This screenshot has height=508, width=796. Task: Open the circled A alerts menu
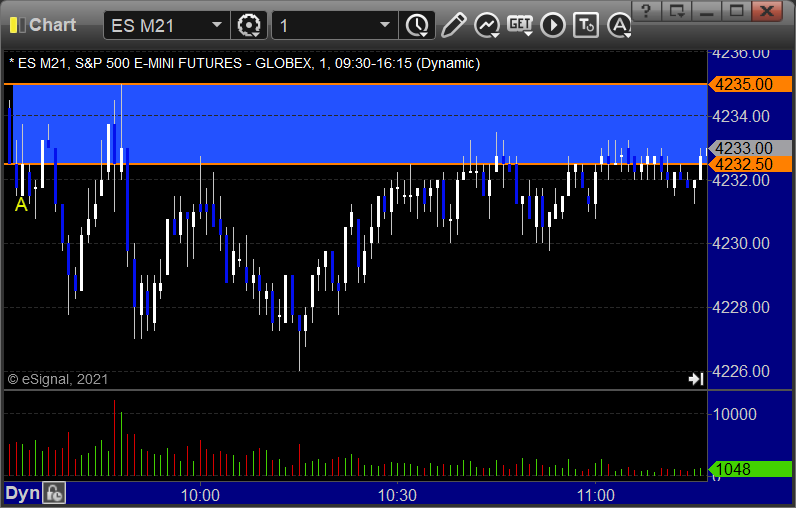point(619,25)
